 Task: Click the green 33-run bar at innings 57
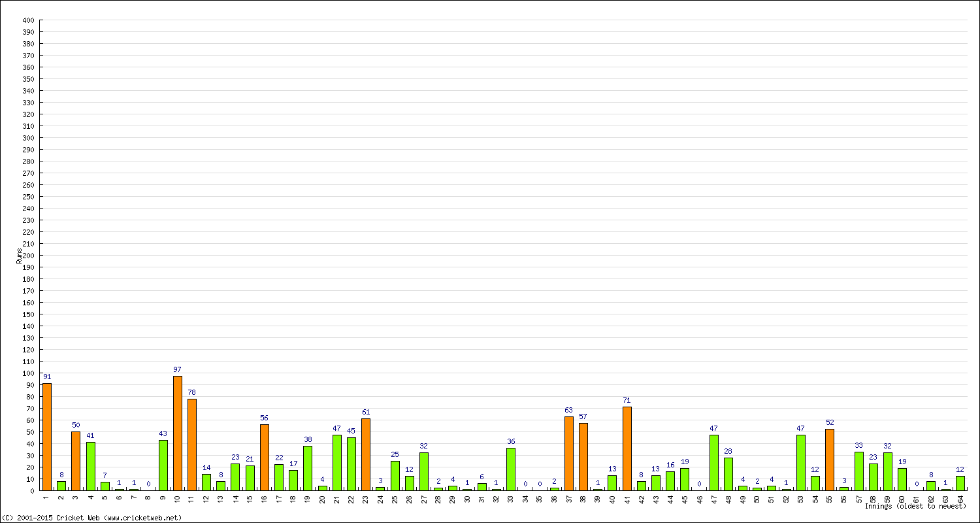[859, 471]
